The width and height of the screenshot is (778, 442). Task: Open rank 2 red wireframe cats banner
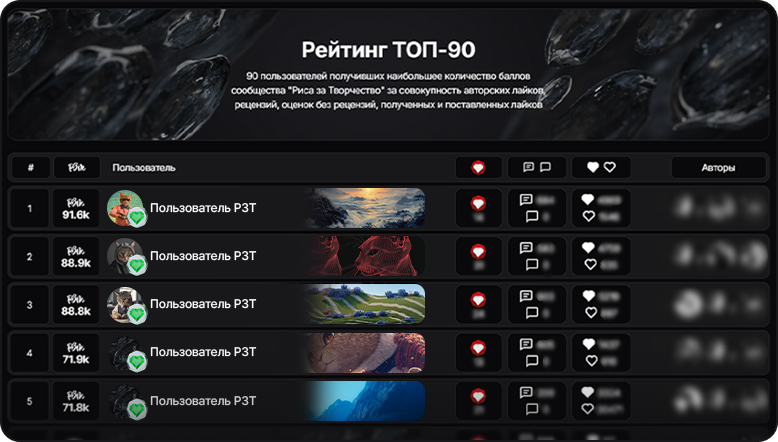tap(365, 256)
